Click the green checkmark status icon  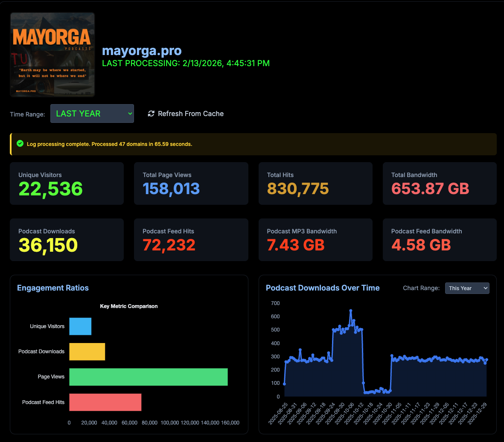pyautogui.click(x=20, y=144)
